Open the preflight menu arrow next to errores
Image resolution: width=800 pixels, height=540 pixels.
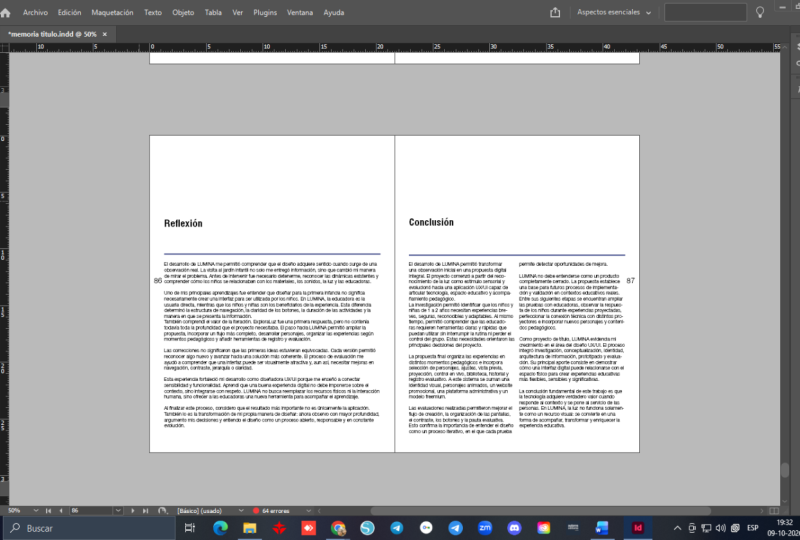(x=308, y=510)
